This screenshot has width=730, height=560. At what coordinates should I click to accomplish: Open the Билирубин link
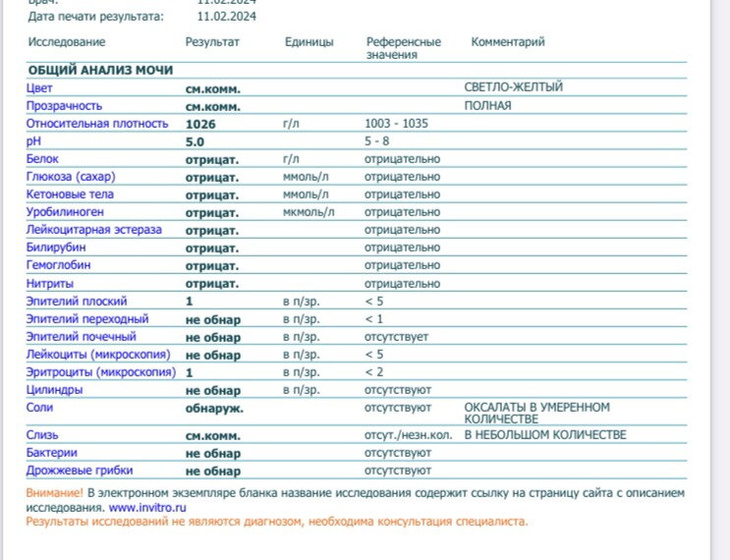click(56, 247)
